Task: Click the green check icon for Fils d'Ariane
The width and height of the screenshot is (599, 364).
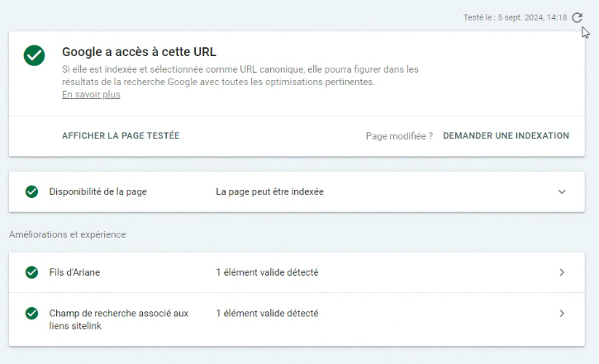Action: click(31, 272)
